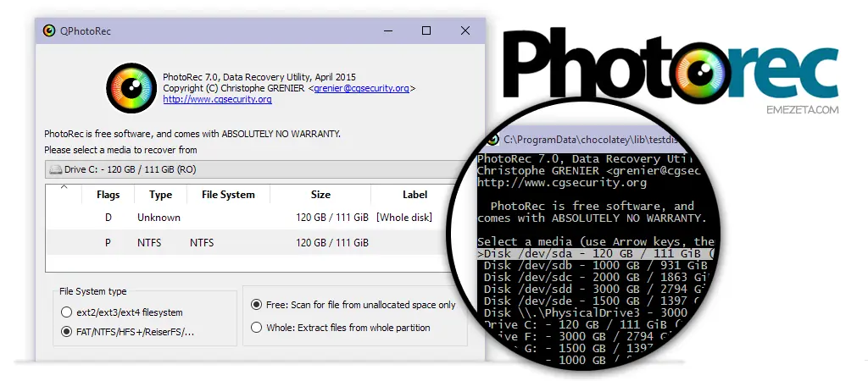This screenshot has height=381, width=868.
Task: Click the [Whole disk] label cell
Action: pyautogui.click(x=404, y=218)
